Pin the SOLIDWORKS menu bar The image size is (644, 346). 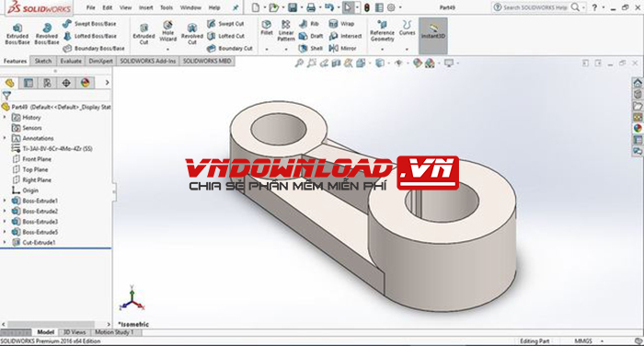click(x=236, y=7)
